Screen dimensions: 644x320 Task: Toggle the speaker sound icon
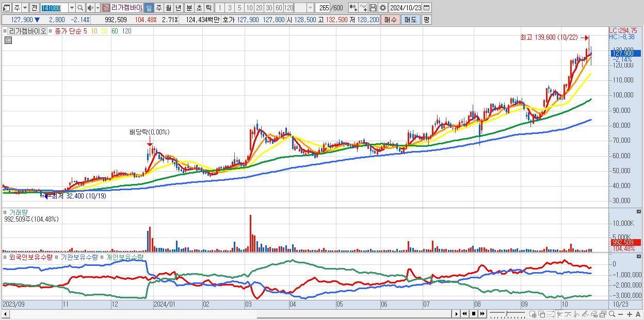click(x=90, y=8)
